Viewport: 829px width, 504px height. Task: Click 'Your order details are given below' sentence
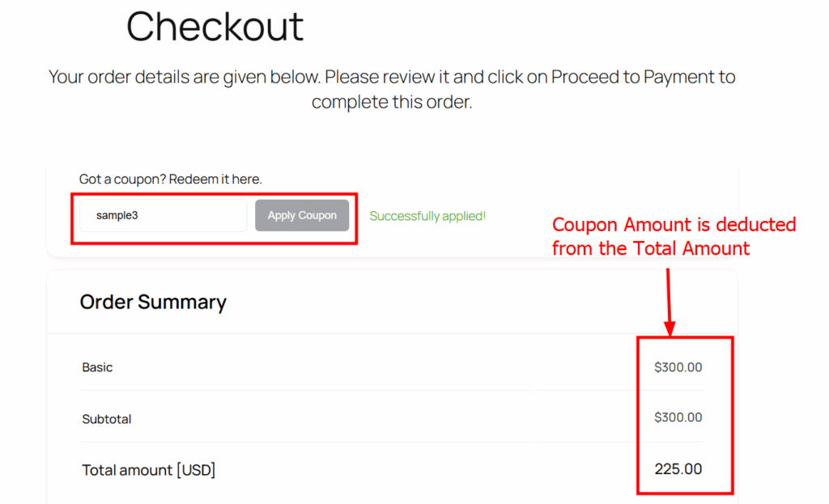185,78
